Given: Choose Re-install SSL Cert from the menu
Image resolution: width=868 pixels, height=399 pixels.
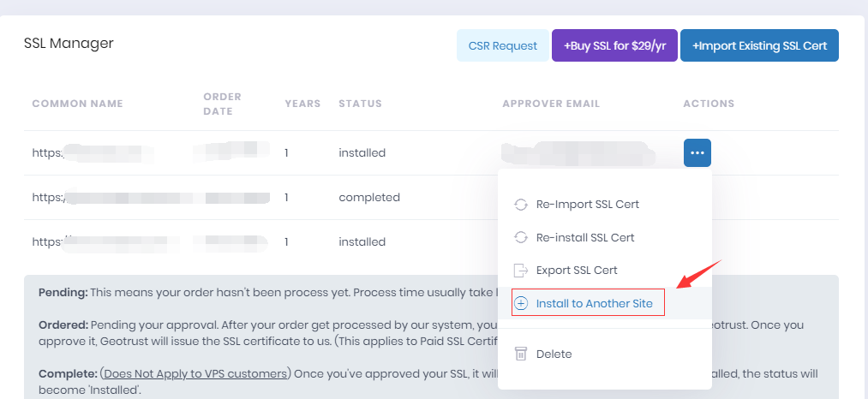Looking at the screenshot, I should [585, 237].
